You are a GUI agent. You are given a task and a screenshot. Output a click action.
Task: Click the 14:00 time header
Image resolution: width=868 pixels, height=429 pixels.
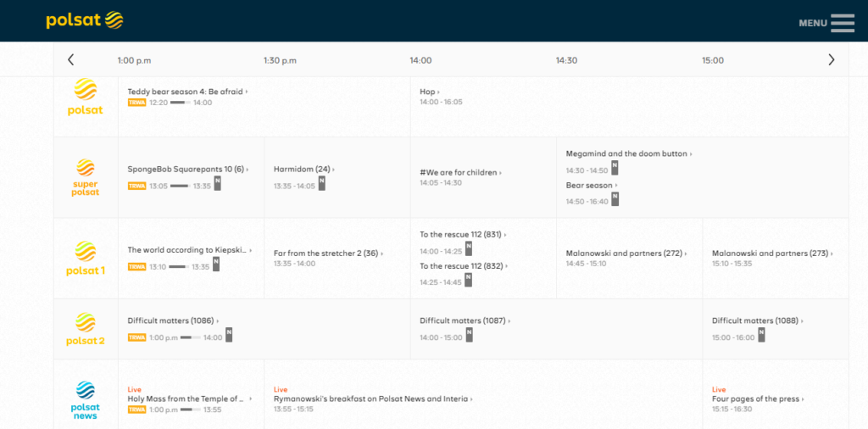click(420, 60)
